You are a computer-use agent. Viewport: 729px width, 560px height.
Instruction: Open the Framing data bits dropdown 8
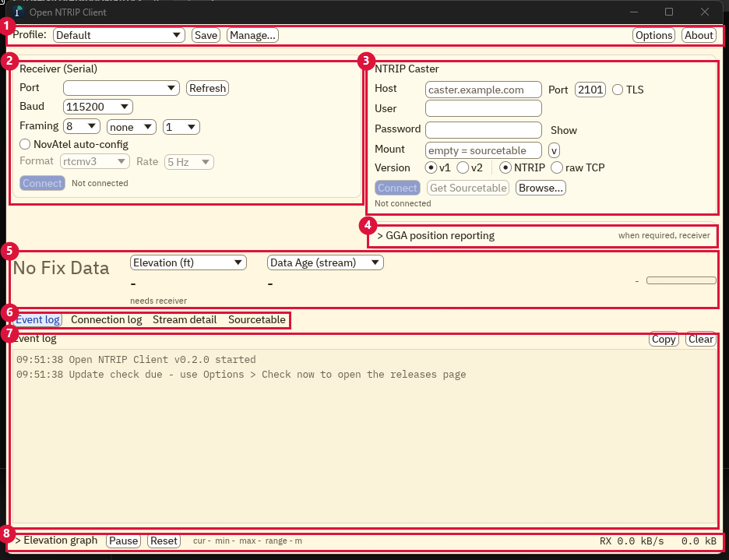pyautogui.click(x=82, y=126)
